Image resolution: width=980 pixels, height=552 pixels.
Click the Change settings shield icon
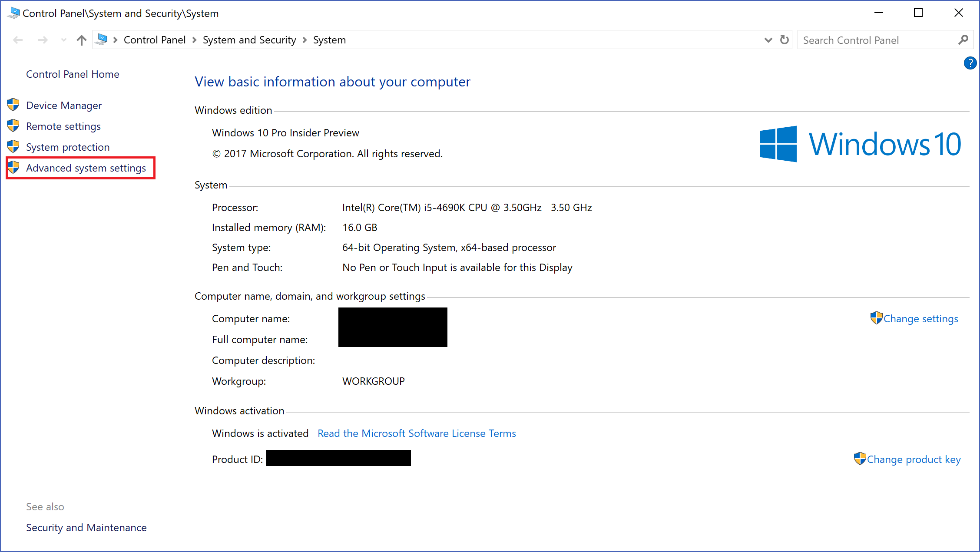click(876, 317)
